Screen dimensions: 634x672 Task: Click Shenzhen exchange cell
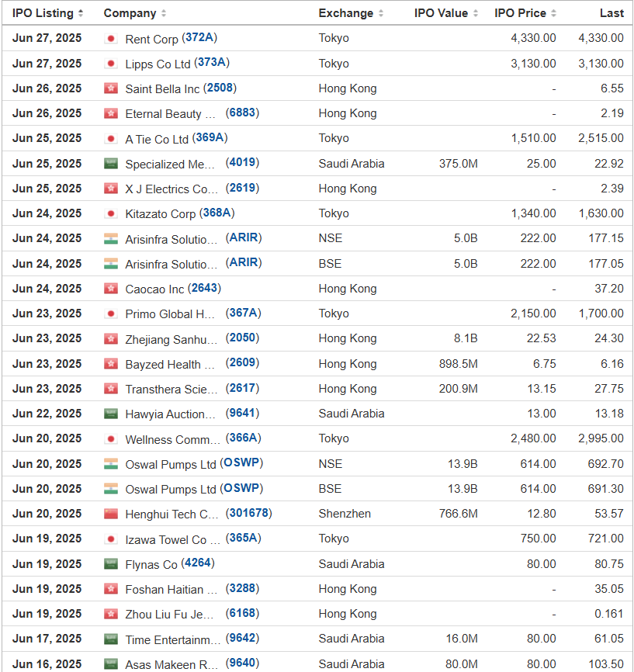tap(345, 514)
